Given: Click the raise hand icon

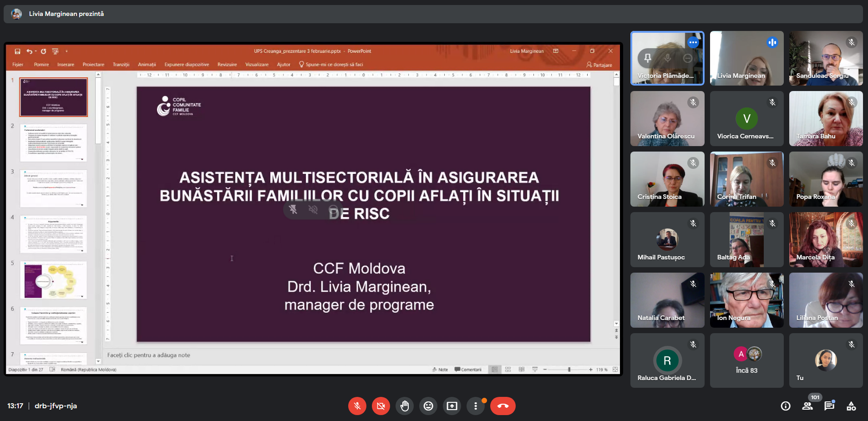Looking at the screenshot, I should pos(405,406).
